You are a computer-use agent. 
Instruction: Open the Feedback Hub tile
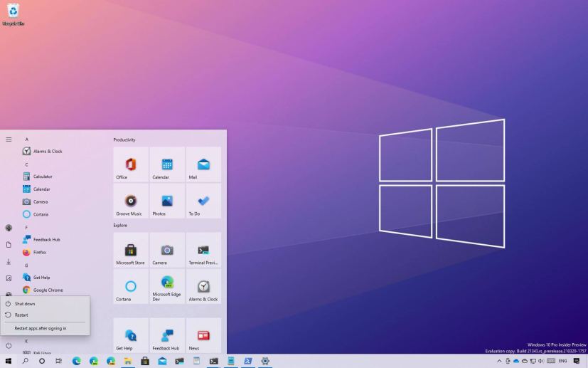167,335
